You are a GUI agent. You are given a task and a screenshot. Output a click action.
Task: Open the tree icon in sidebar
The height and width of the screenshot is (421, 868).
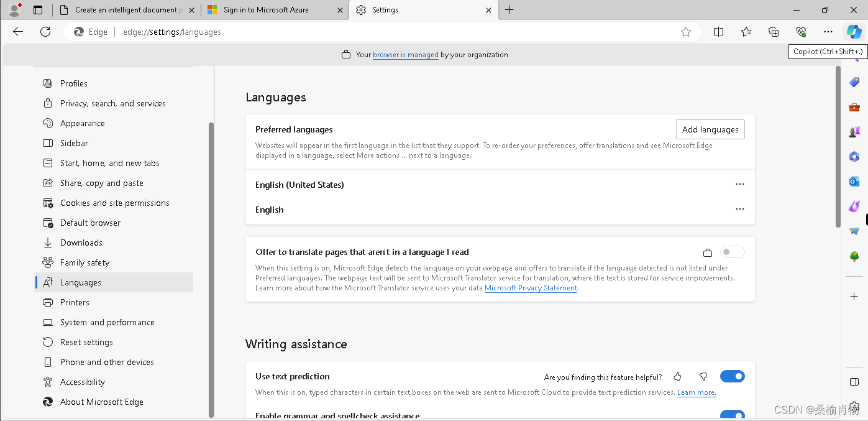(x=854, y=256)
